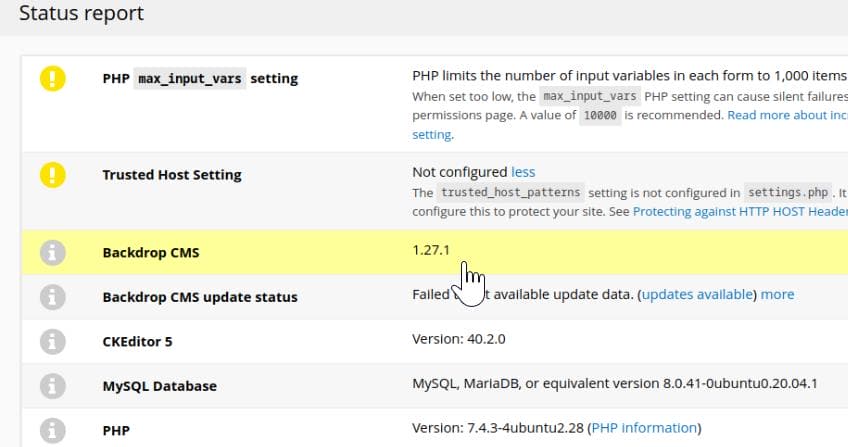Click the MySQL Database row title
The image size is (848, 447).
coord(160,386)
